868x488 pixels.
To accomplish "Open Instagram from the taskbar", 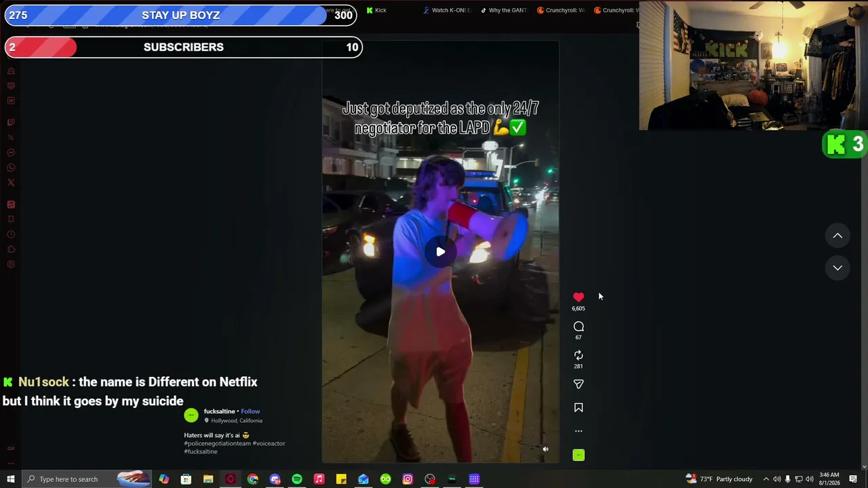I will click(x=408, y=479).
